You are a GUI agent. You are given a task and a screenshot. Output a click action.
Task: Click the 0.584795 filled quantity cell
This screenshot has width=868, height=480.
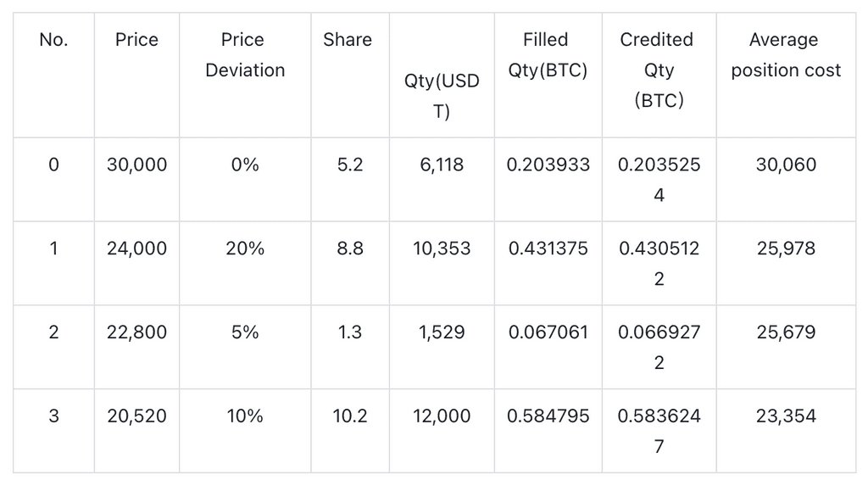point(548,416)
